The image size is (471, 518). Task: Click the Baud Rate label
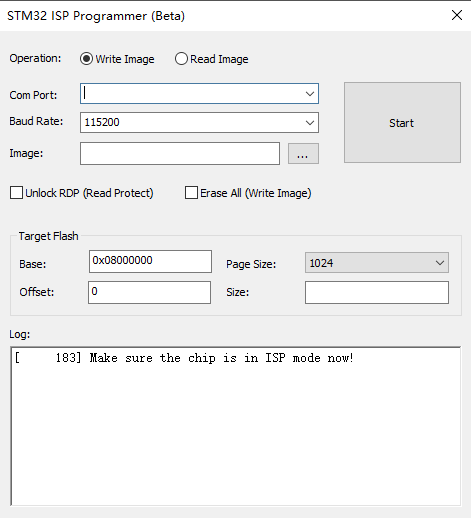[x=36, y=121]
